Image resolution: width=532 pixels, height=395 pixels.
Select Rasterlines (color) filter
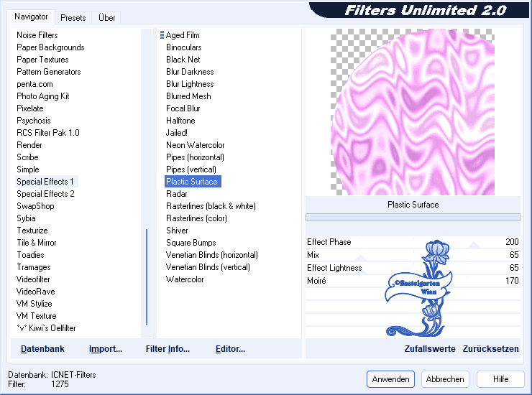coord(196,218)
